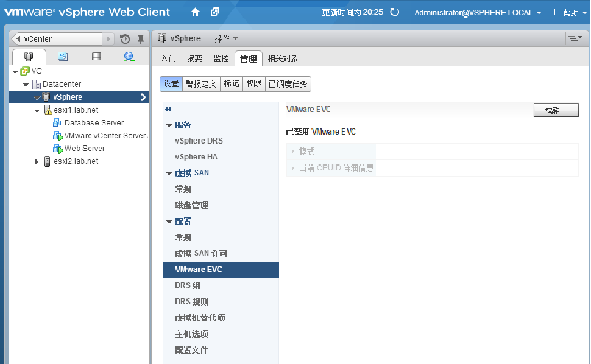The image size is (591, 364).
Task: Open the 帮助 help dropdown
Action: [x=575, y=12]
